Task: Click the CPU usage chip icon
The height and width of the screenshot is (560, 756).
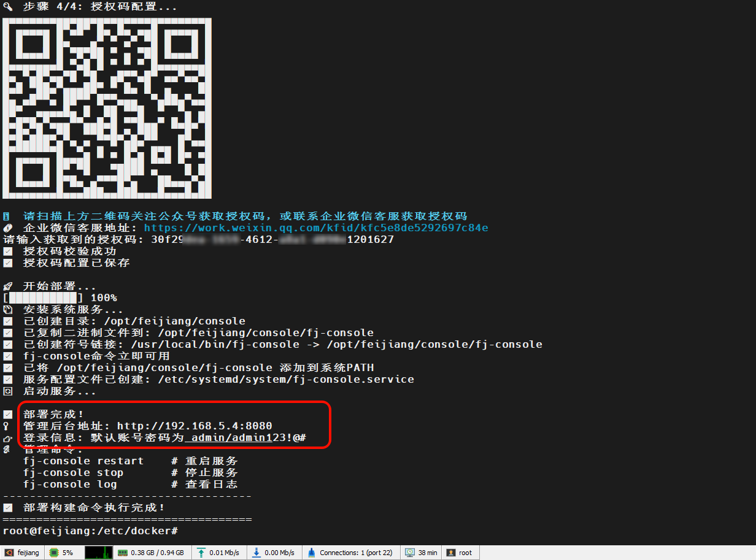Action: tap(54, 553)
